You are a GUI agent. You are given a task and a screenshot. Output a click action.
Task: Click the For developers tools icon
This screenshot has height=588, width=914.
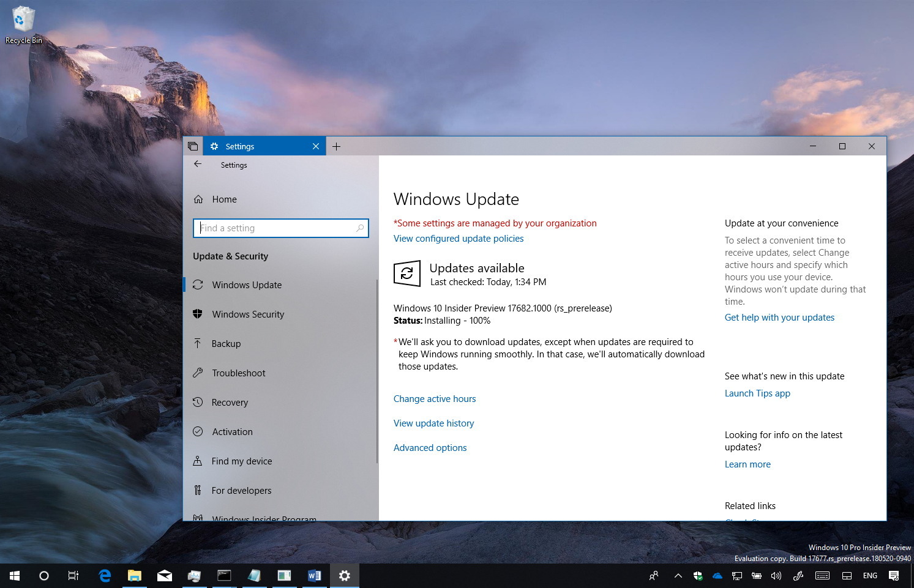point(198,490)
